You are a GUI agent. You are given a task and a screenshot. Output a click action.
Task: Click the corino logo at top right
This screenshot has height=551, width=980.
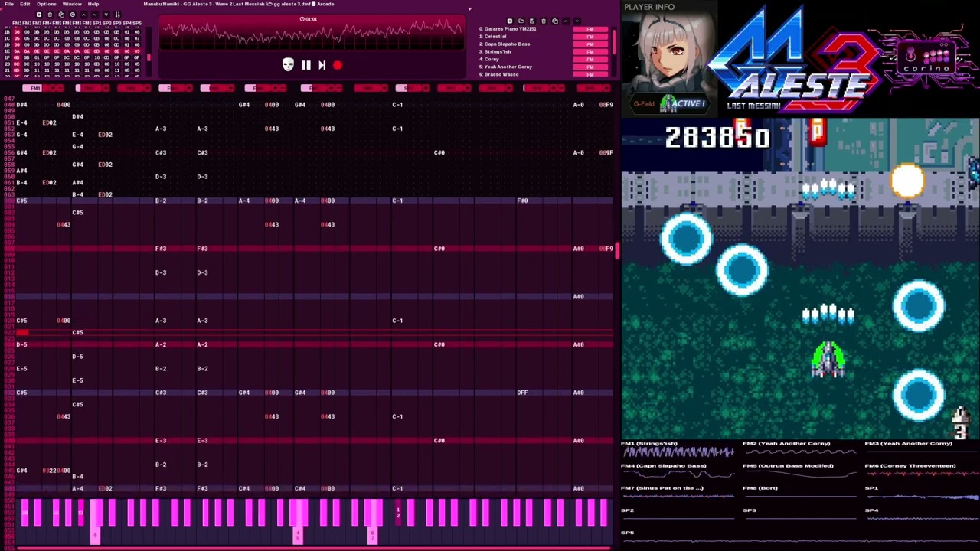(927, 58)
